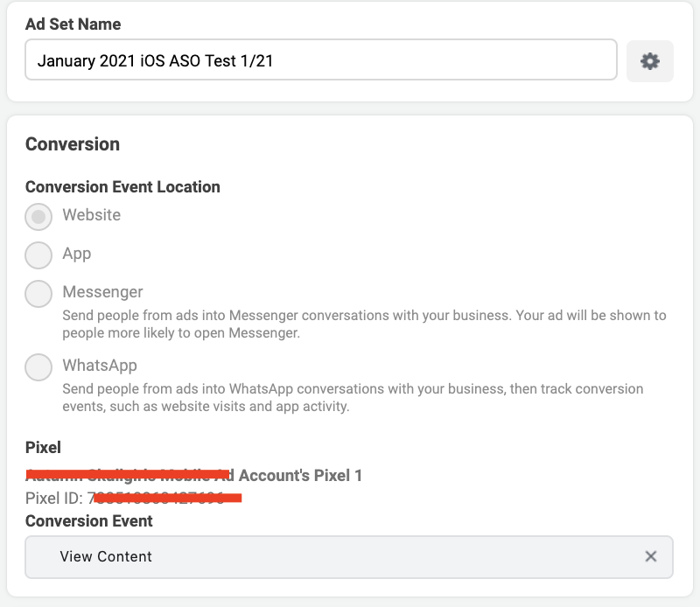700x607 pixels.
Task: Clear the View Content conversion event
Action: [650, 556]
